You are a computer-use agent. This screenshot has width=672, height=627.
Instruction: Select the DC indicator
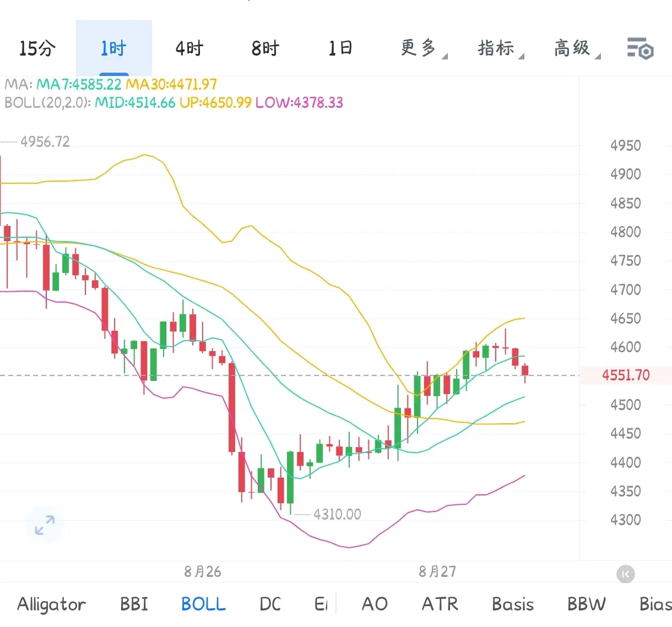point(270,604)
